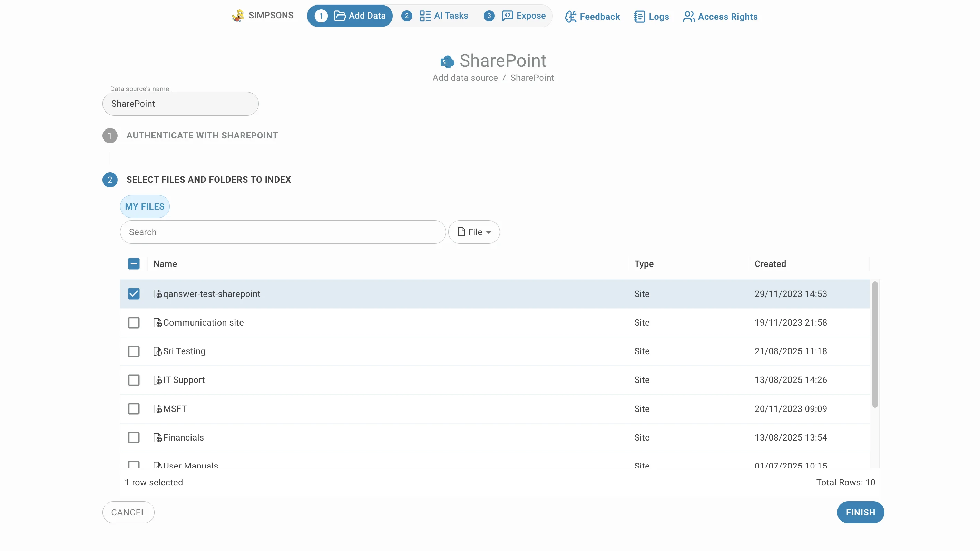Edit the Data source's name field
This screenshot has height=551, width=980.
pos(180,104)
